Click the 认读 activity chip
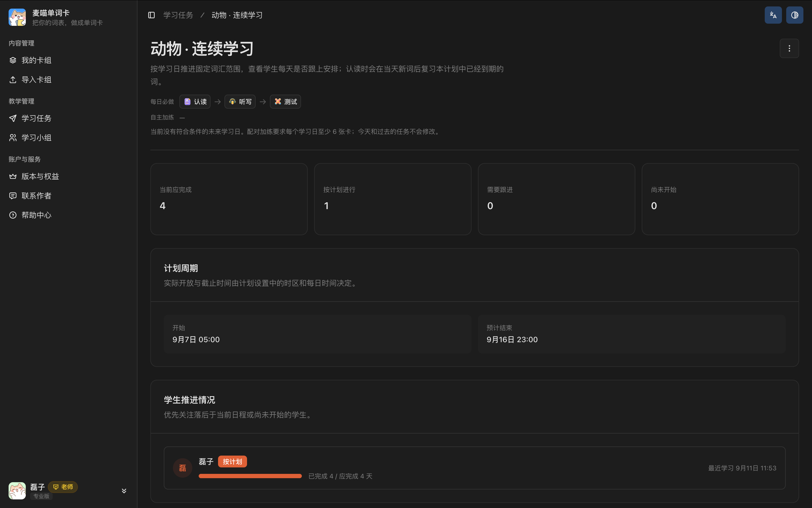812x508 pixels. tap(195, 102)
